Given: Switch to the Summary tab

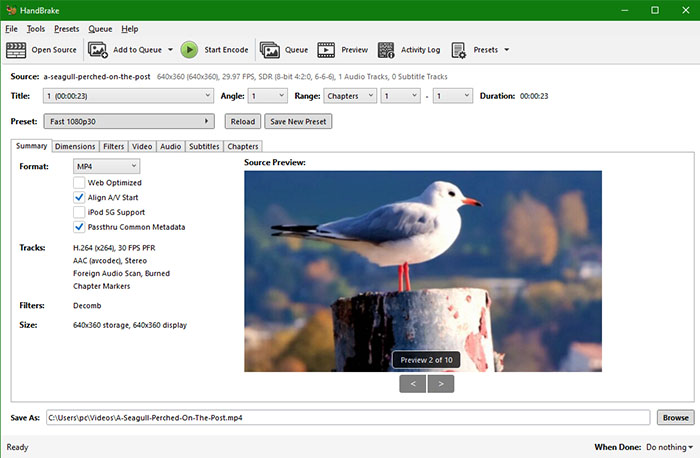Looking at the screenshot, I should (31, 146).
